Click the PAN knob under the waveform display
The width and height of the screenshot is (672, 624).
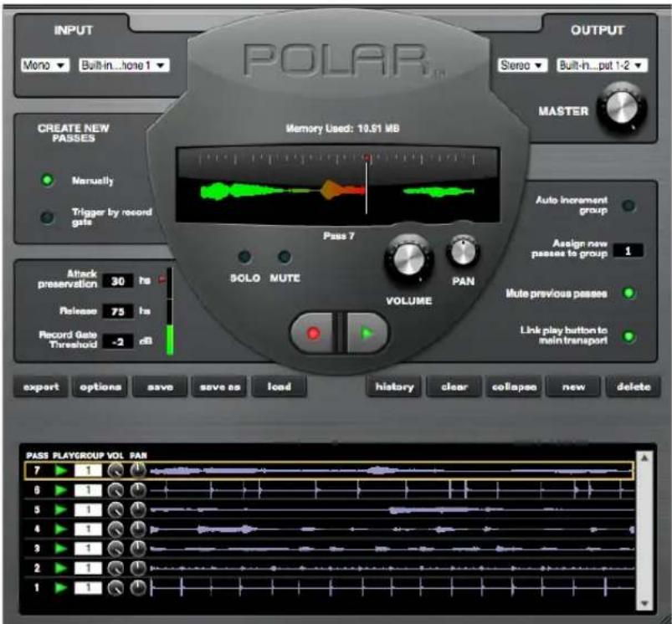(463, 252)
